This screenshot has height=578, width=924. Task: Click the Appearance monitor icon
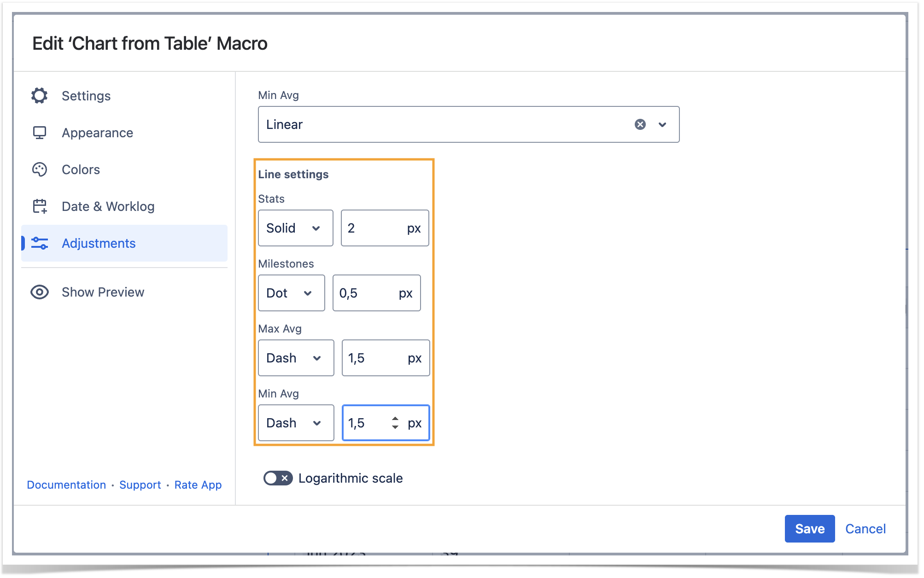point(40,133)
